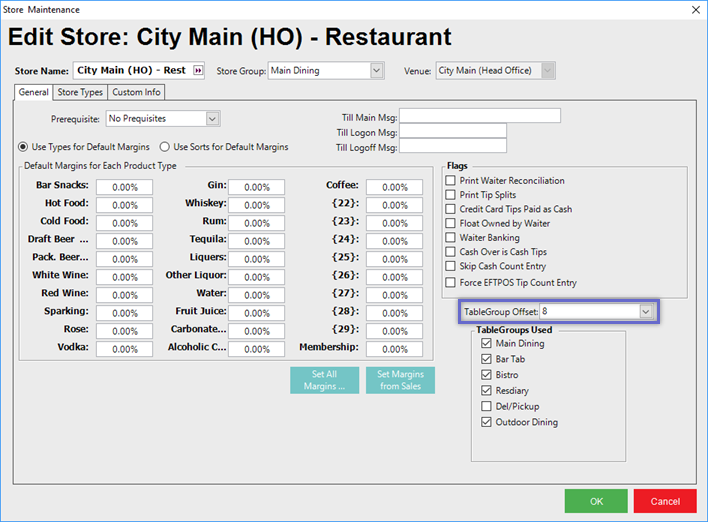Click the Till Main Msg field
This screenshot has width=708, height=522.
480,116
